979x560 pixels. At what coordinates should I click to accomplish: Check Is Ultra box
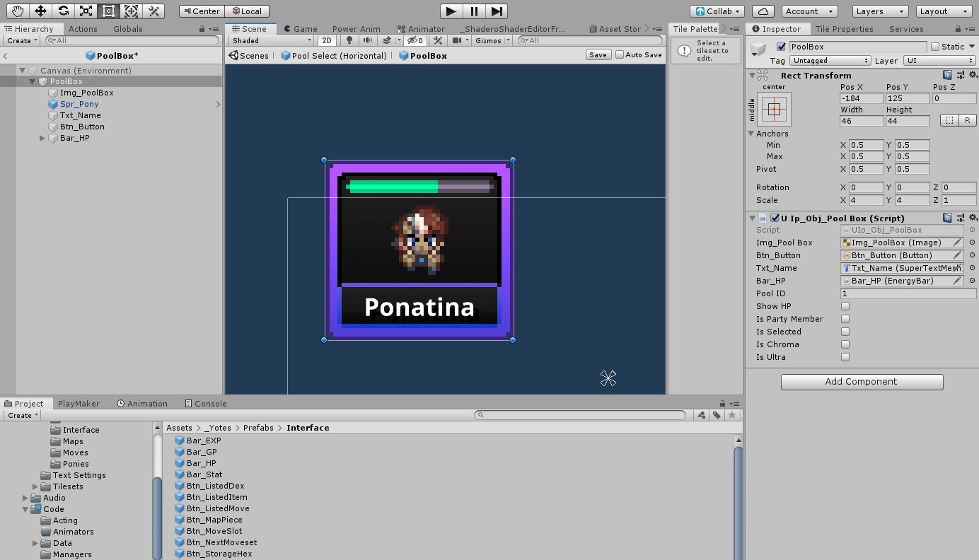pos(845,357)
